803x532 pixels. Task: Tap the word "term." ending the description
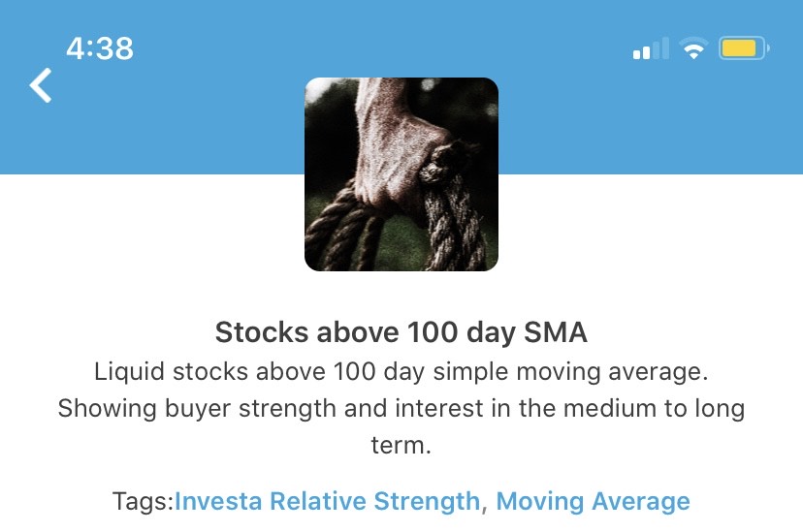pyautogui.click(x=401, y=446)
